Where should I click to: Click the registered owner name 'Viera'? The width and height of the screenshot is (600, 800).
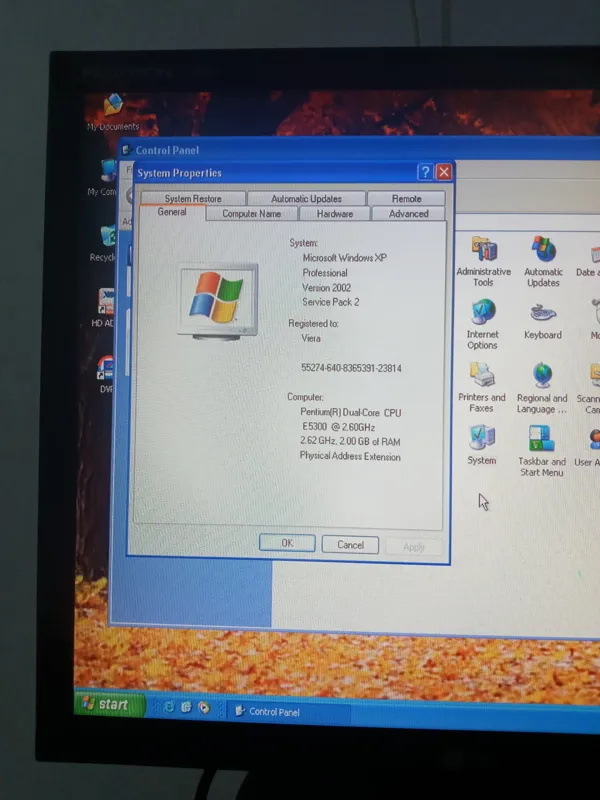tap(311, 338)
